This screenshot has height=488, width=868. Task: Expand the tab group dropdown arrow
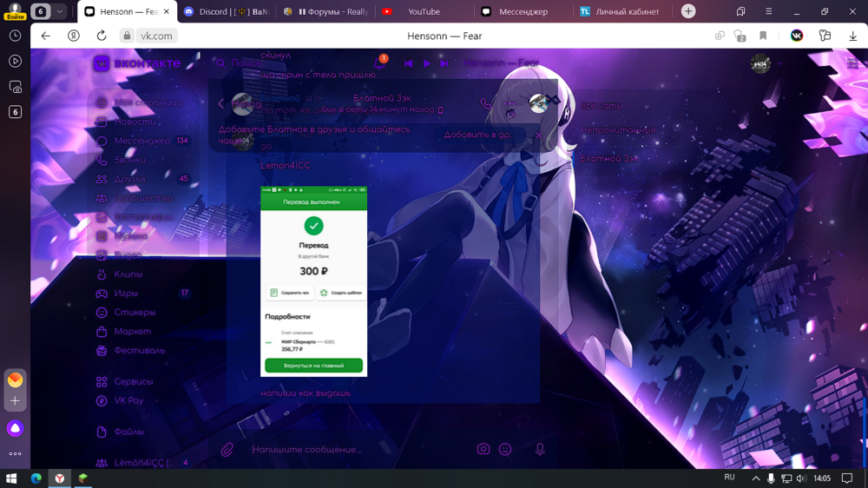pos(59,11)
